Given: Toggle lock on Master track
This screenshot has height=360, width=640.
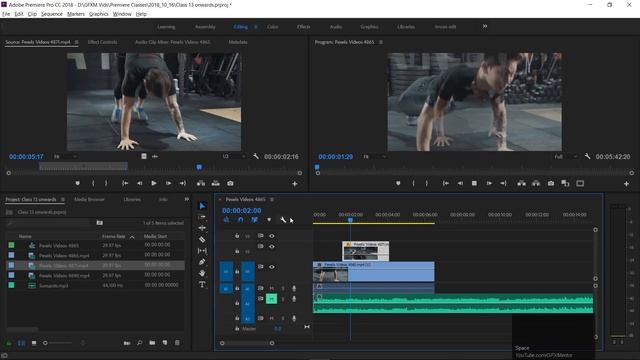Looking at the screenshot, I should point(237,328).
